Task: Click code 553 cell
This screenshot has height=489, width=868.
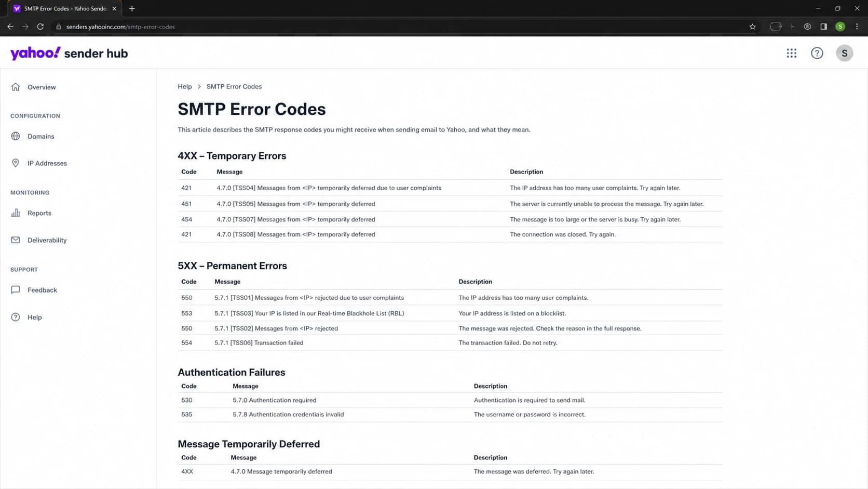Action: (x=187, y=313)
